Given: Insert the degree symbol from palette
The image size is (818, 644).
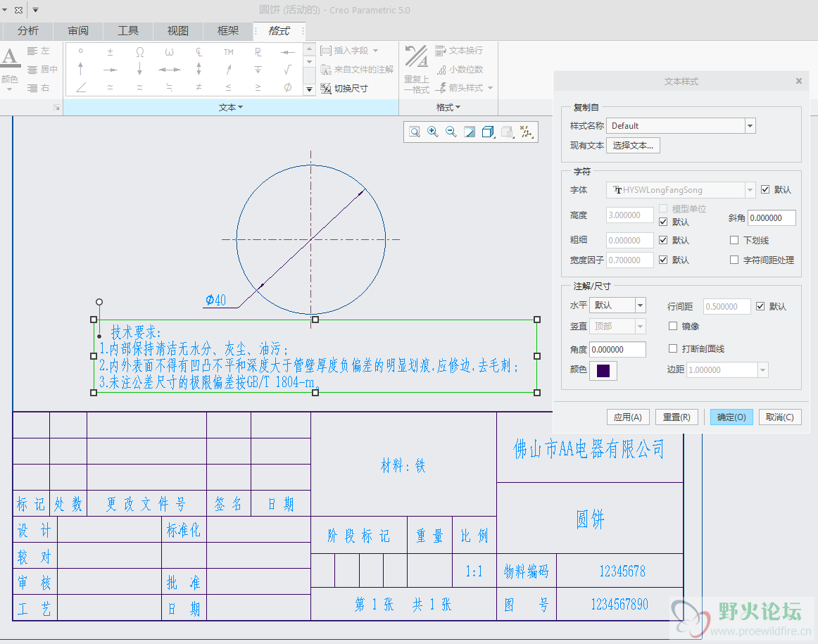Looking at the screenshot, I should (80, 51).
